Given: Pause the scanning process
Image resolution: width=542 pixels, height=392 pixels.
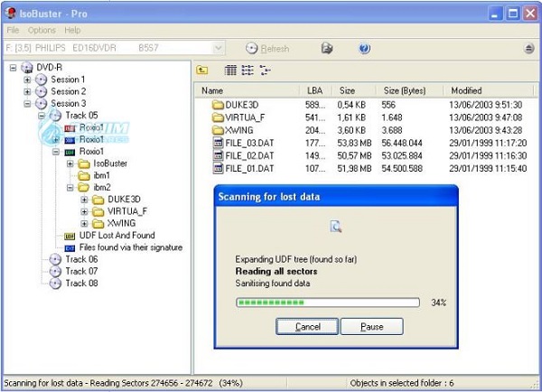Looking at the screenshot, I should (371, 326).
